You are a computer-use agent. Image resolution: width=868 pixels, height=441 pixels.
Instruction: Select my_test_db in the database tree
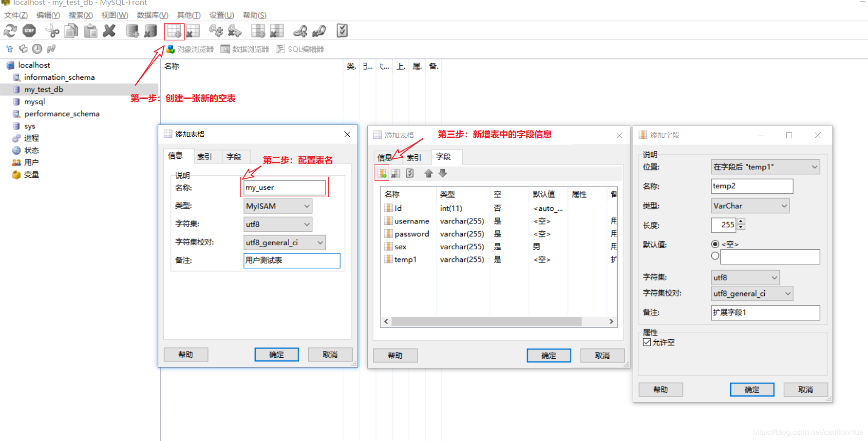coord(44,90)
